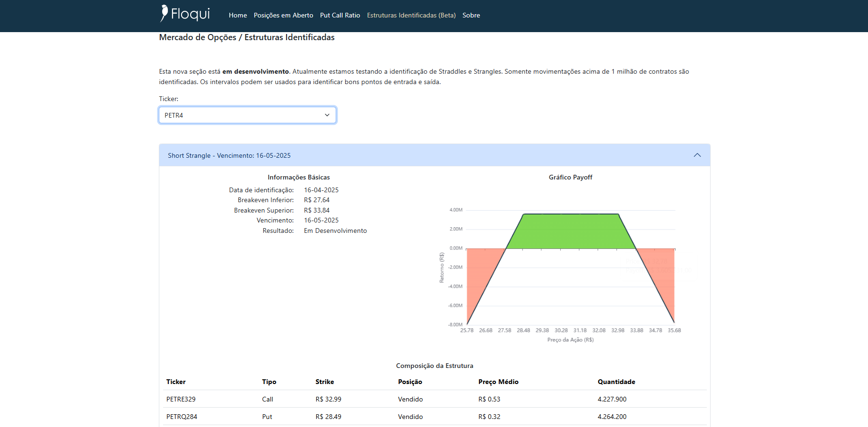
Task: Click the Quantidade column header
Action: (x=616, y=382)
